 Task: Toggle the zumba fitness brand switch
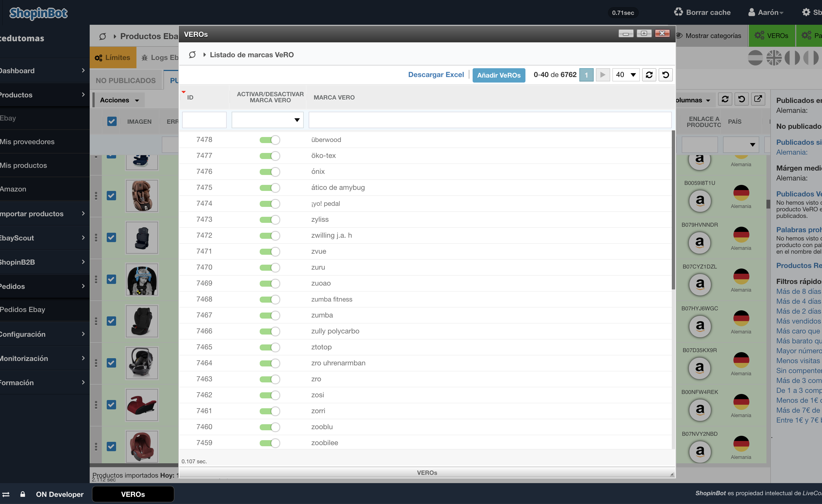(270, 300)
